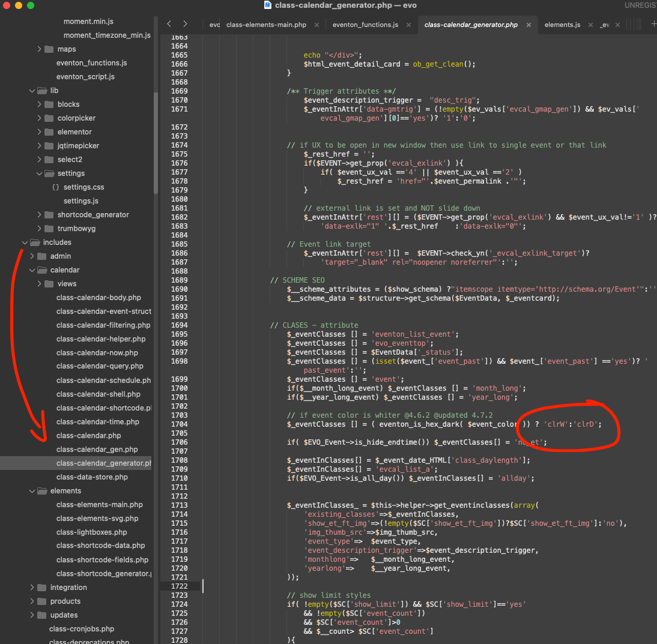Click line number 1722 in gutter

click(x=179, y=586)
